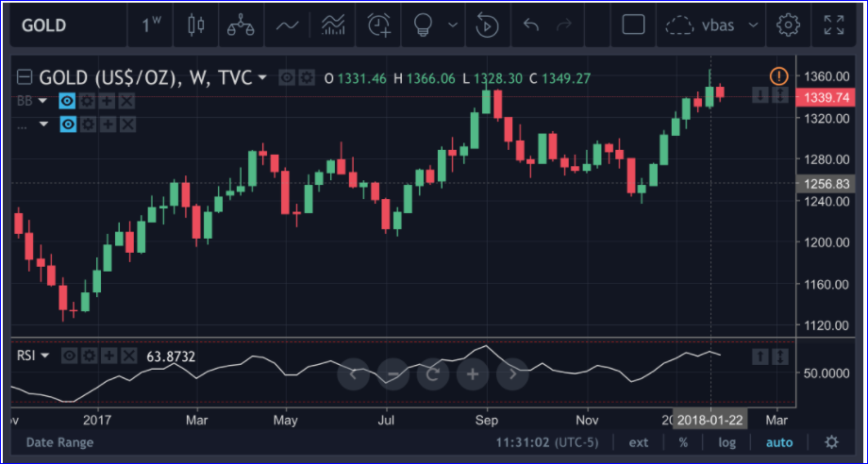Open timezone menu at 11:31:02 (UTC-5)
Screen dimensions: 868x464
547,442
